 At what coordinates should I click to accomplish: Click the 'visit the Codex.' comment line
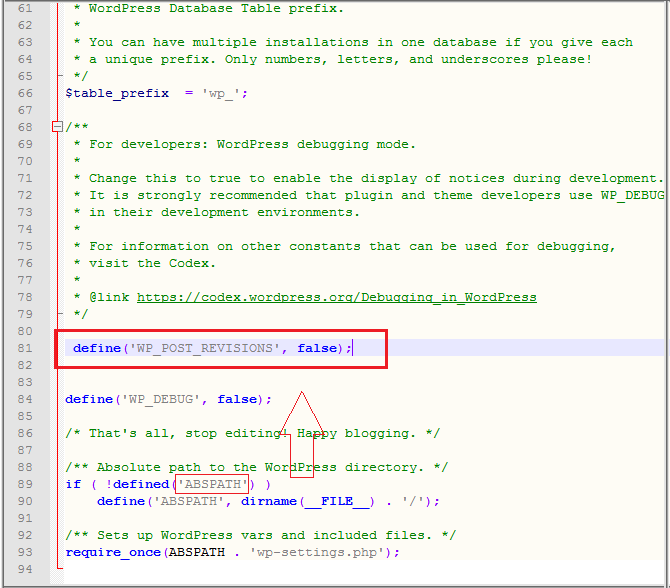[x=145, y=263]
